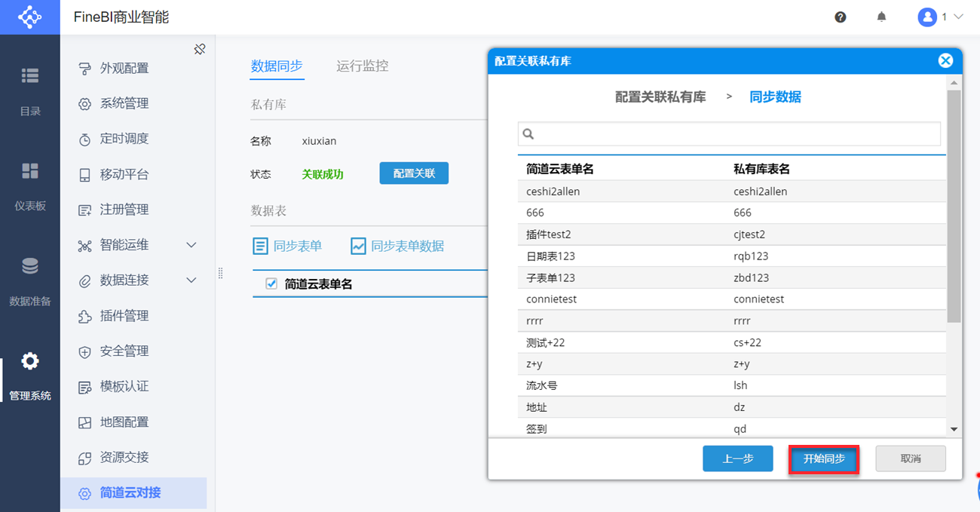Click the FineBI logo icon
The image size is (980, 512).
tap(29, 17)
